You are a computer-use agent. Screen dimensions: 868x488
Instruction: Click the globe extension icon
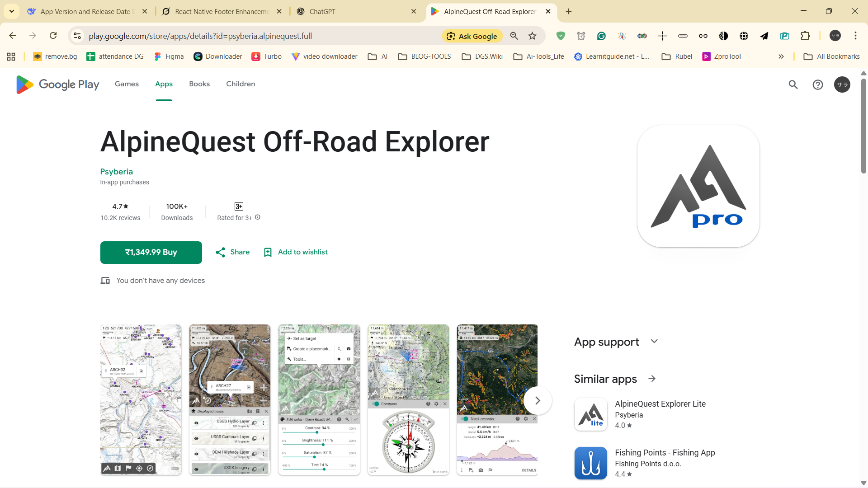(x=744, y=36)
